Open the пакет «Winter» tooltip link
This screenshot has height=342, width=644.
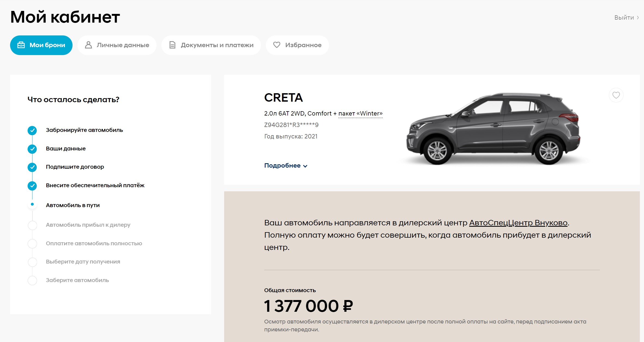pos(360,113)
